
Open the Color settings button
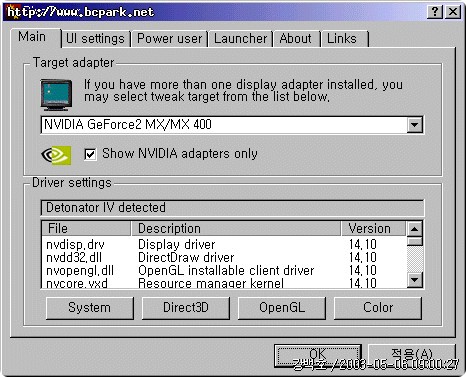(x=378, y=308)
